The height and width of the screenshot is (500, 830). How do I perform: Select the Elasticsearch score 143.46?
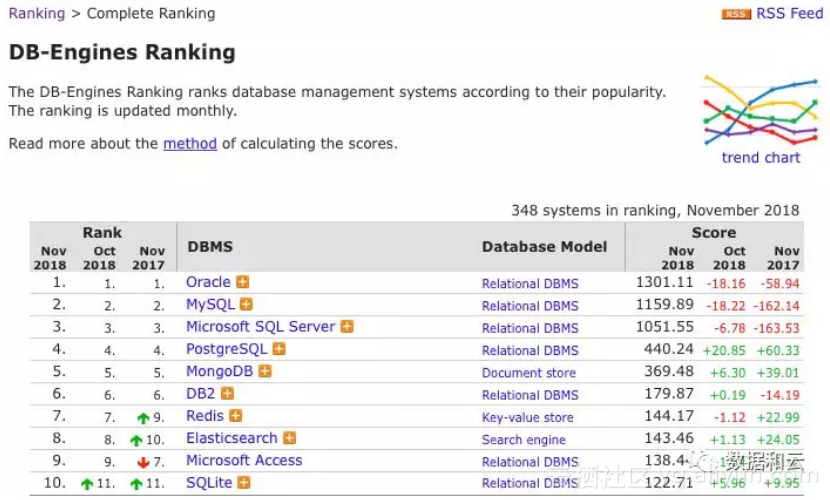[669, 438]
